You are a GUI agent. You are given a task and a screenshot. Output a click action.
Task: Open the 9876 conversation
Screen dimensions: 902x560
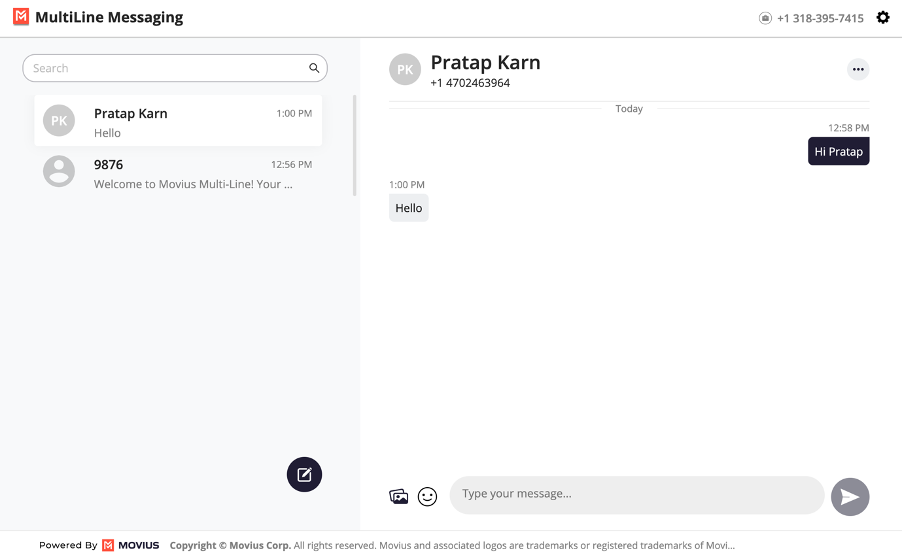point(178,172)
